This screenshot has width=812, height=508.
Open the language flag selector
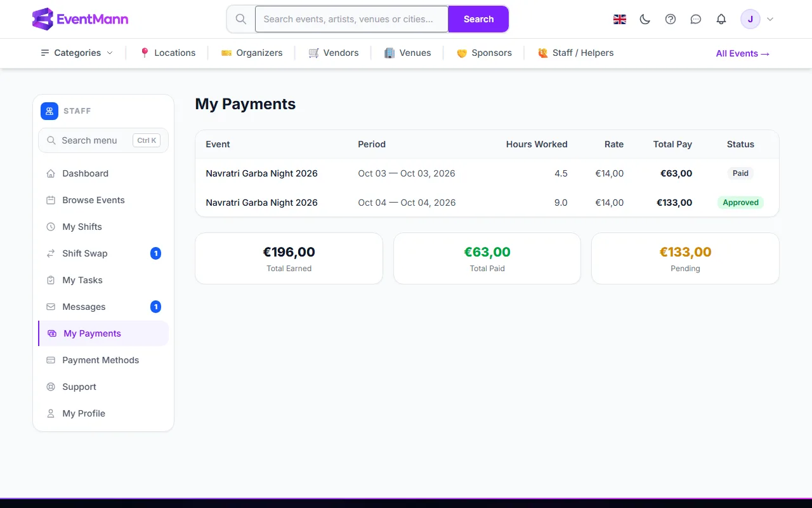[x=620, y=19]
